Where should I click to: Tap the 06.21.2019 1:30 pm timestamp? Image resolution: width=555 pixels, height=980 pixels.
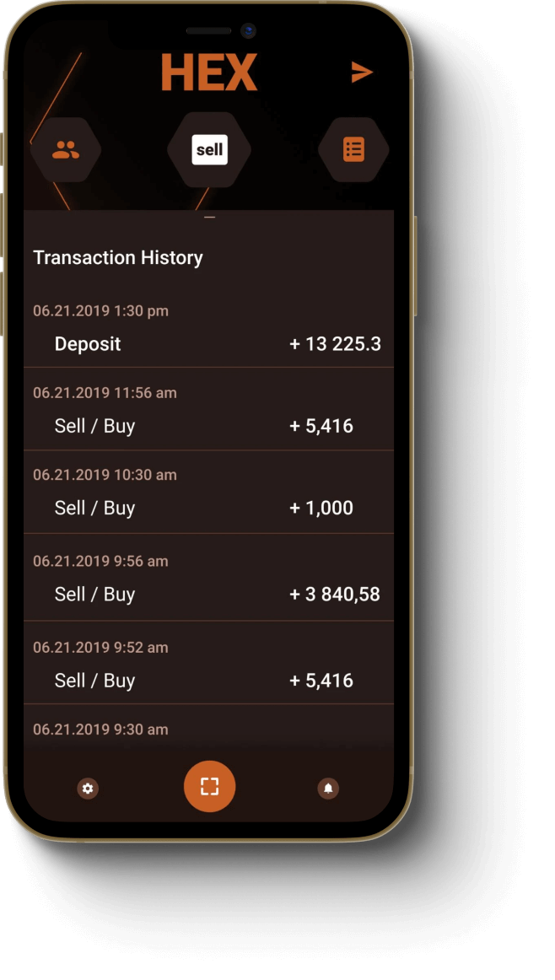tap(100, 310)
